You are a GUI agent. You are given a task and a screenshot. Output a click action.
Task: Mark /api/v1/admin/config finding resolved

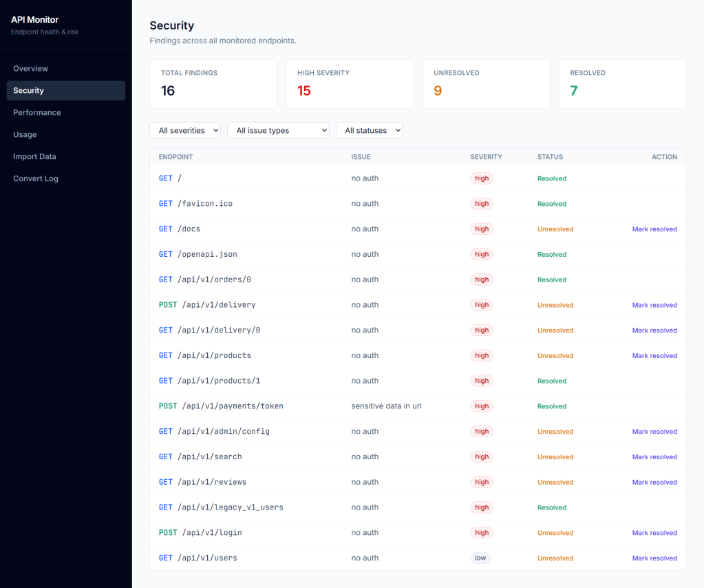click(654, 432)
